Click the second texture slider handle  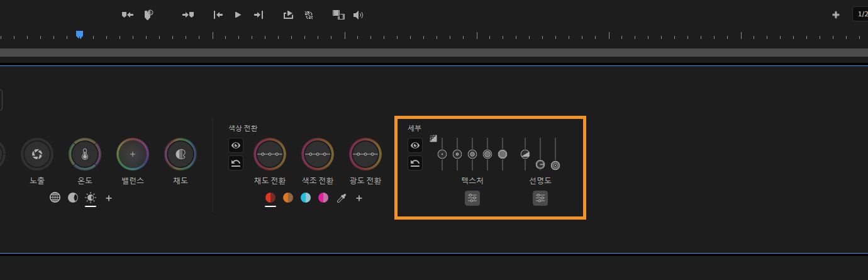pos(457,154)
